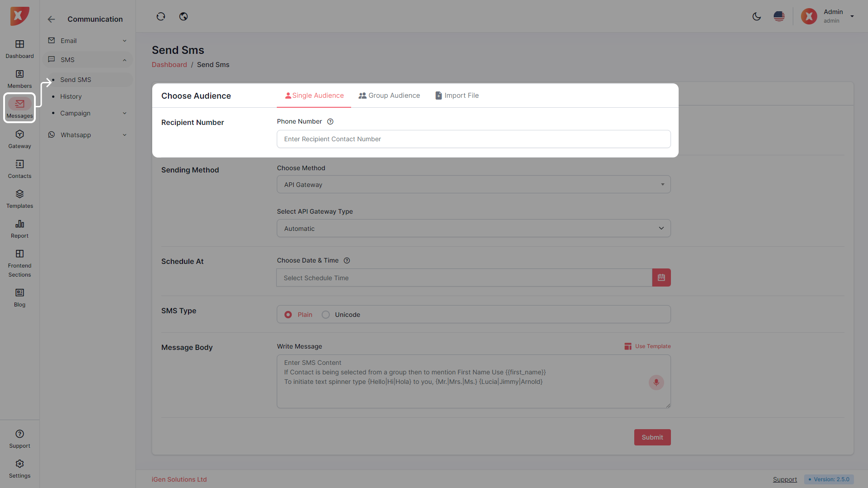Select the Plain SMS type radio
Screen dimensions: 868x488
[x=288, y=315]
